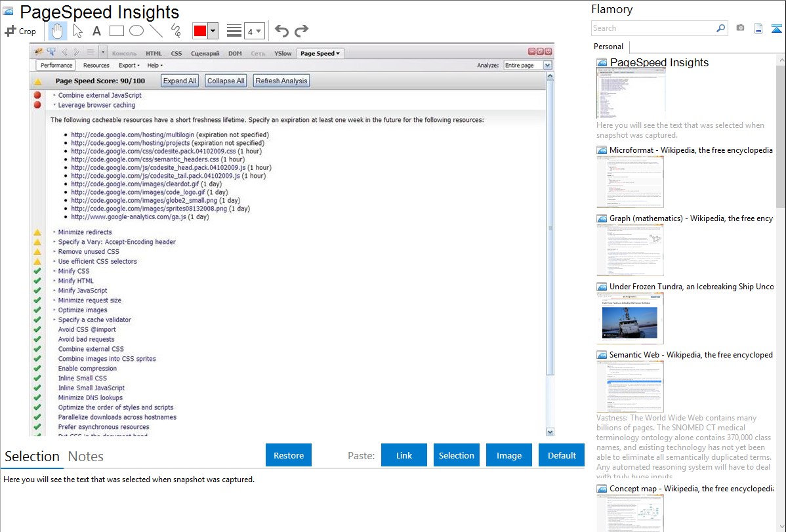
Task: Open the annotation color dropdown arrow
Action: click(x=213, y=31)
